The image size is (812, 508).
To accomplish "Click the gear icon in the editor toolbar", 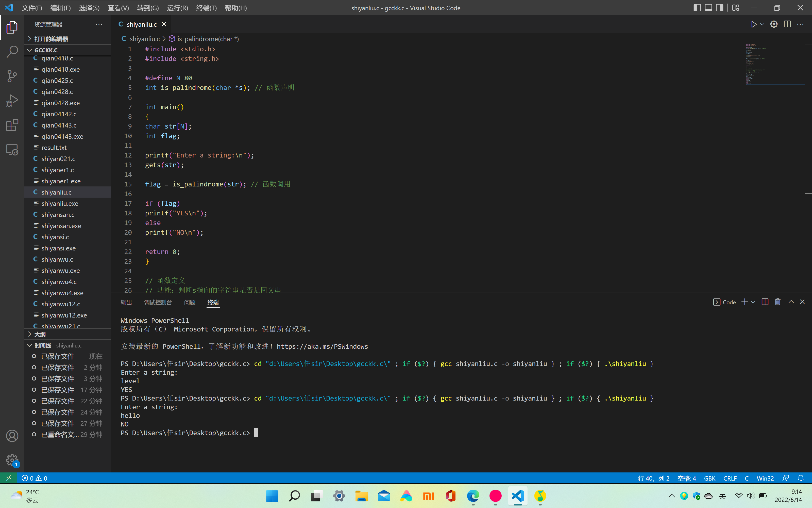I will [774, 24].
